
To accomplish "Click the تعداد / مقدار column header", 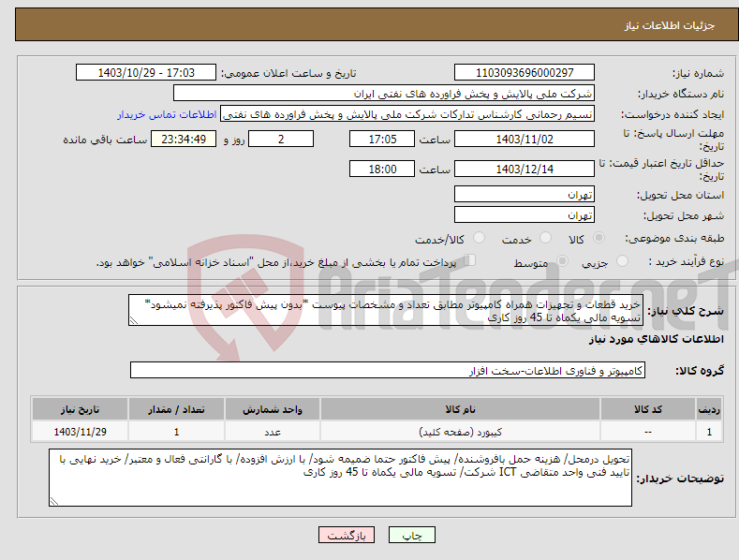I will [176, 409].
